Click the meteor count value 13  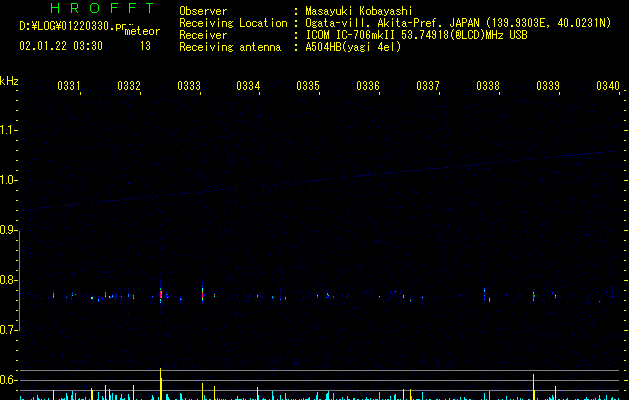(x=145, y=46)
